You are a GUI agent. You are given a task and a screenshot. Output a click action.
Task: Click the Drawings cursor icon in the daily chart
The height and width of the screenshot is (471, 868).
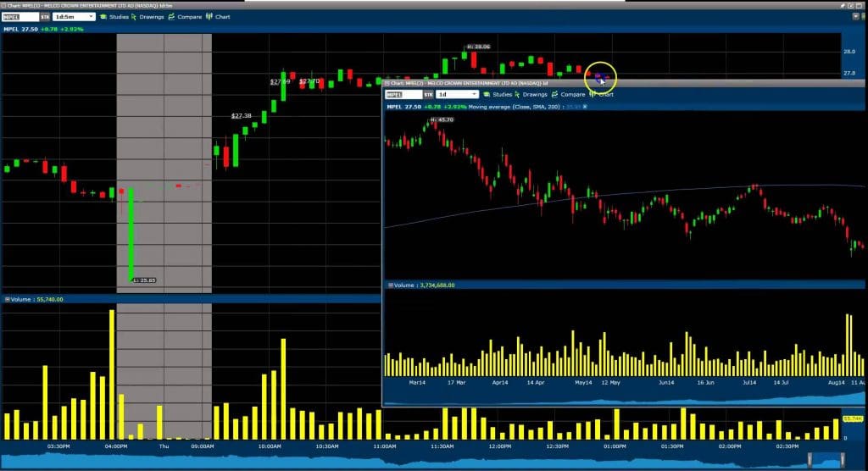tap(518, 94)
